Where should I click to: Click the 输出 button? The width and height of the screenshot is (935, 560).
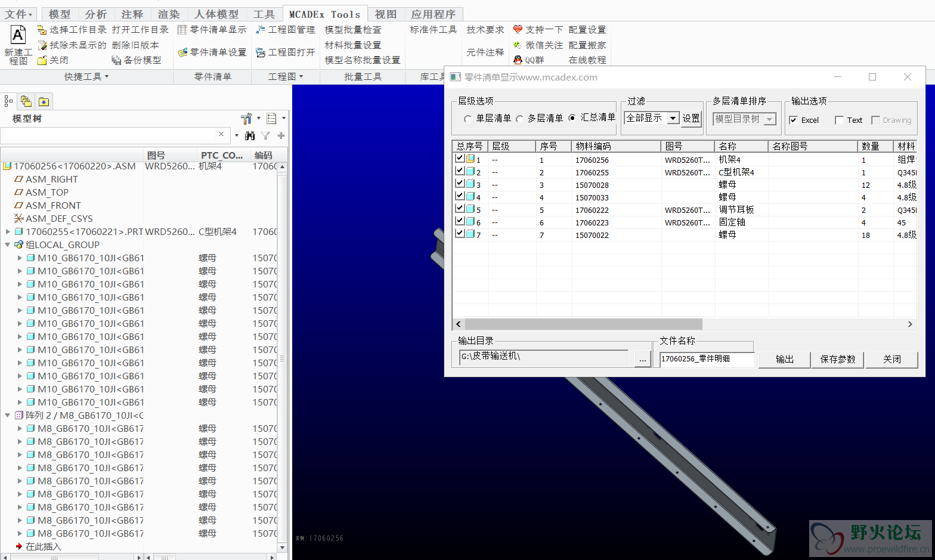pyautogui.click(x=785, y=359)
